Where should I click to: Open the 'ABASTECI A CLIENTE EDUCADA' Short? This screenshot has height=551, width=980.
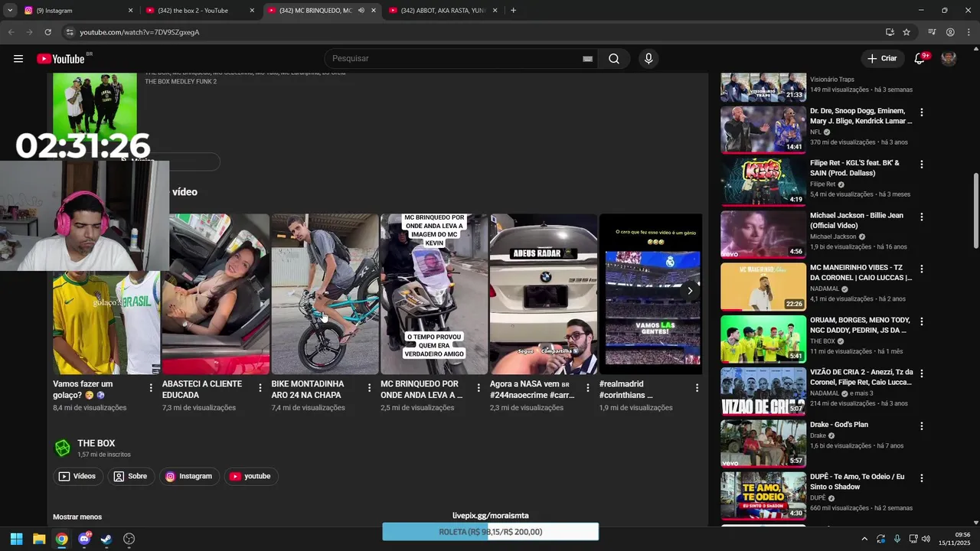(215, 294)
